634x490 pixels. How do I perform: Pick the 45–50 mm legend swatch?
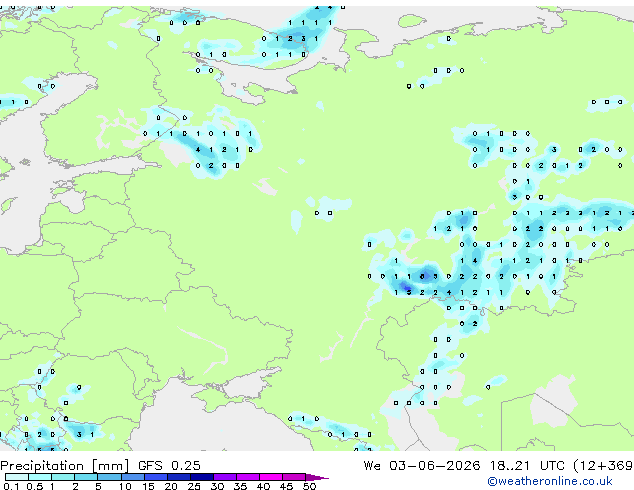(x=294, y=477)
